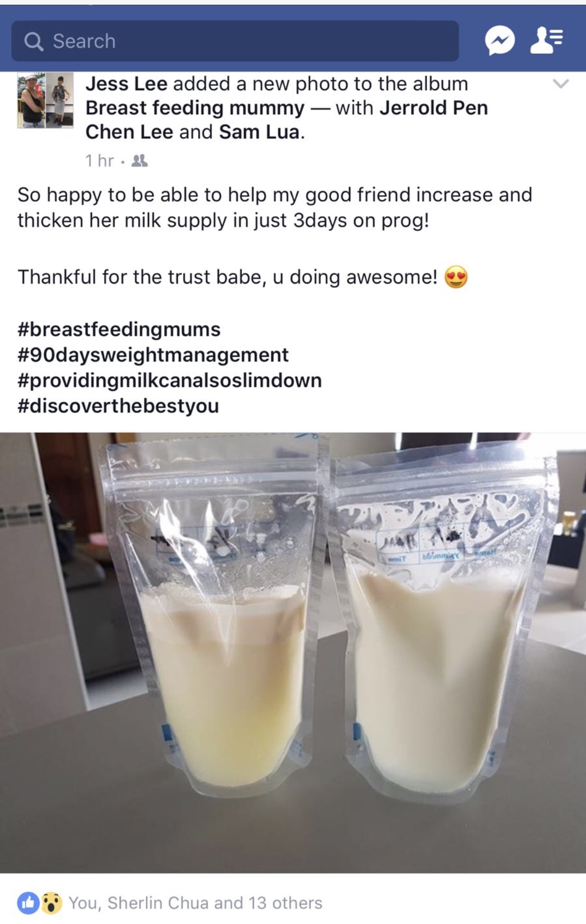Screen dimensions: 586x924
Task: Open the Breast feeding mummy album
Action: [194, 108]
